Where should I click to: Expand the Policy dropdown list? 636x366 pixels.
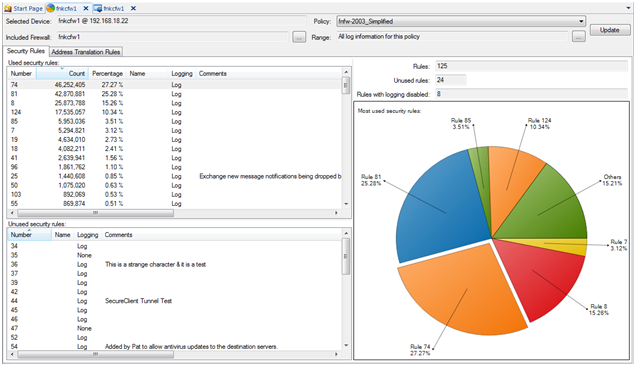tap(581, 21)
